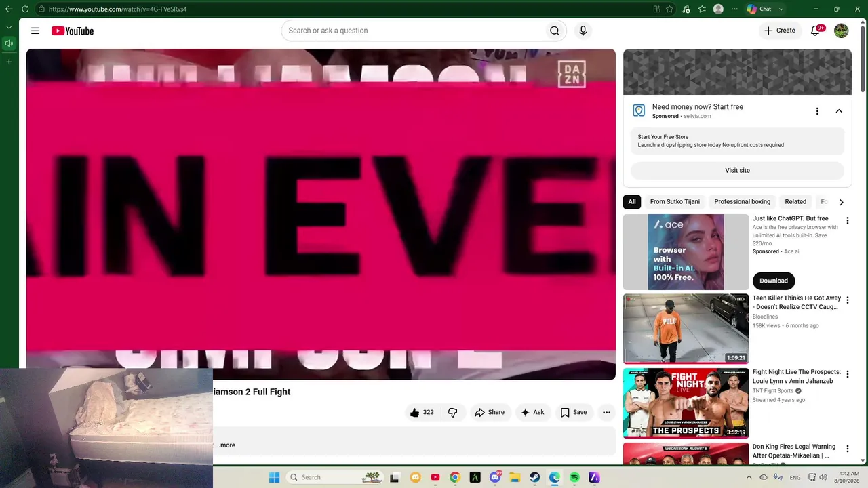Open Google Chrome from taskbar
Screen dimensions: 868x488
(455, 477)
